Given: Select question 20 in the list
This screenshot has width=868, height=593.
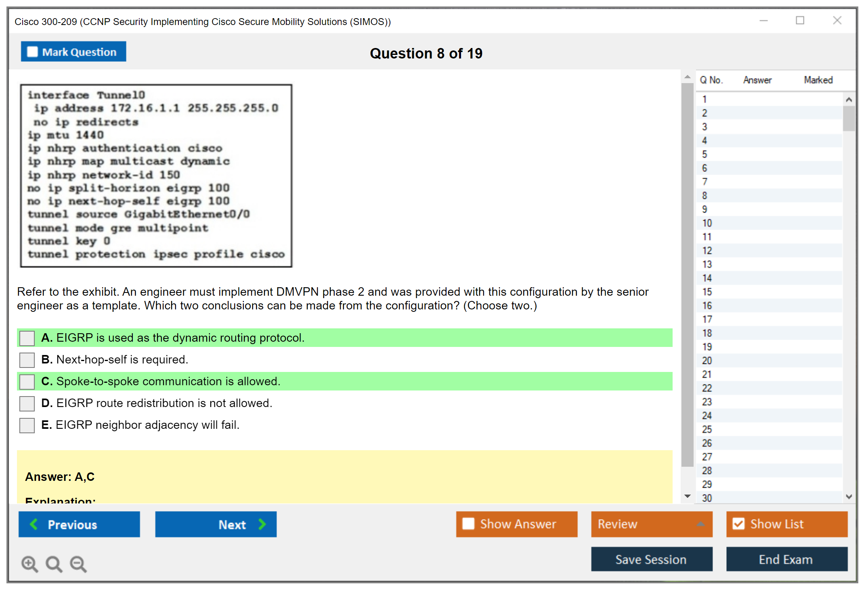Looking at the screenshot, I should [x=707, y=361].
